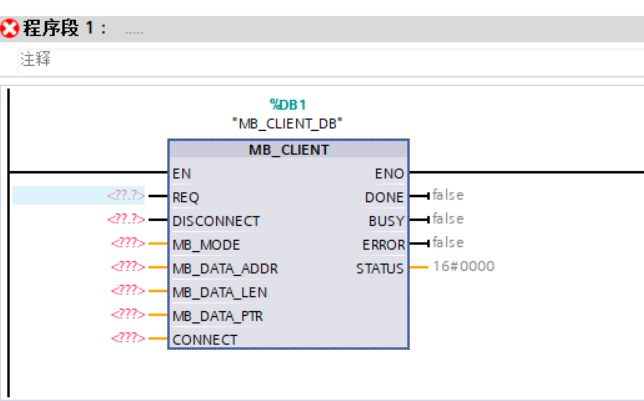Select the ENO pin label

[389, 174]
